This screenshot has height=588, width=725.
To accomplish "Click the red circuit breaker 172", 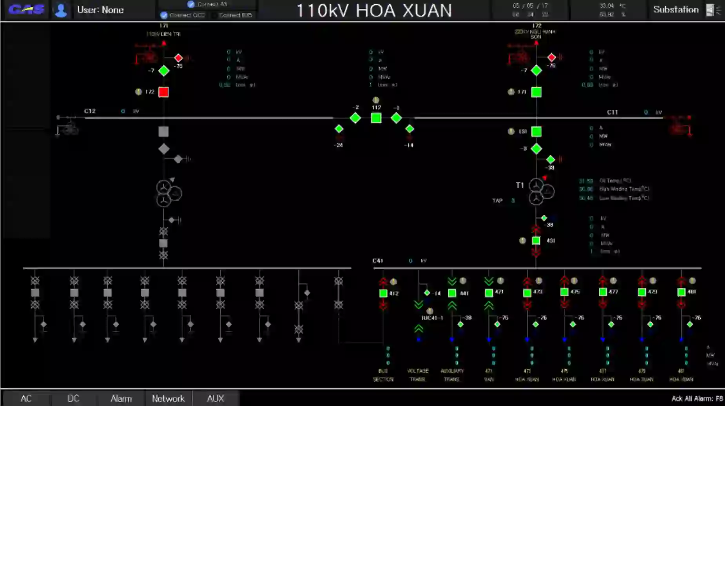I will tap(163, 92).
